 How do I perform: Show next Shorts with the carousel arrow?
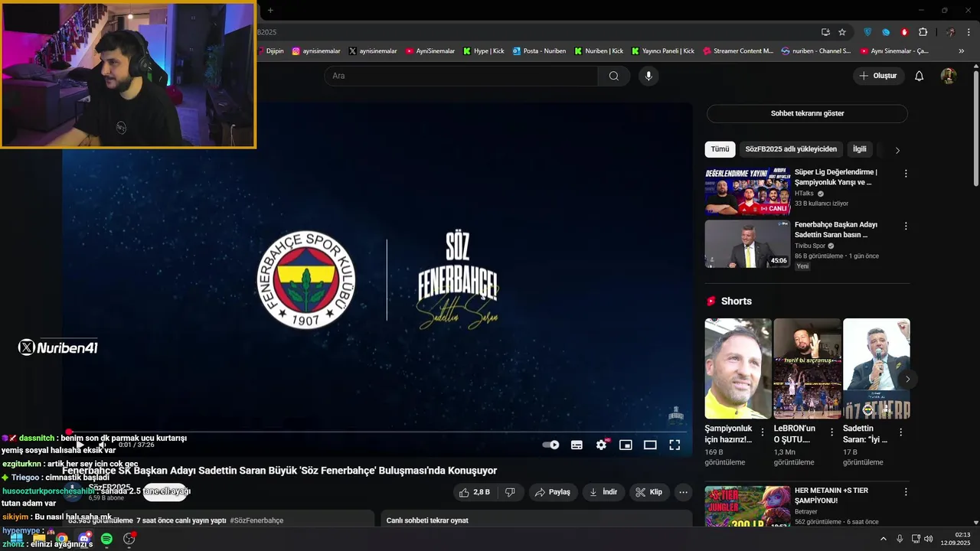pyautogui.click(x=907, y=379)
